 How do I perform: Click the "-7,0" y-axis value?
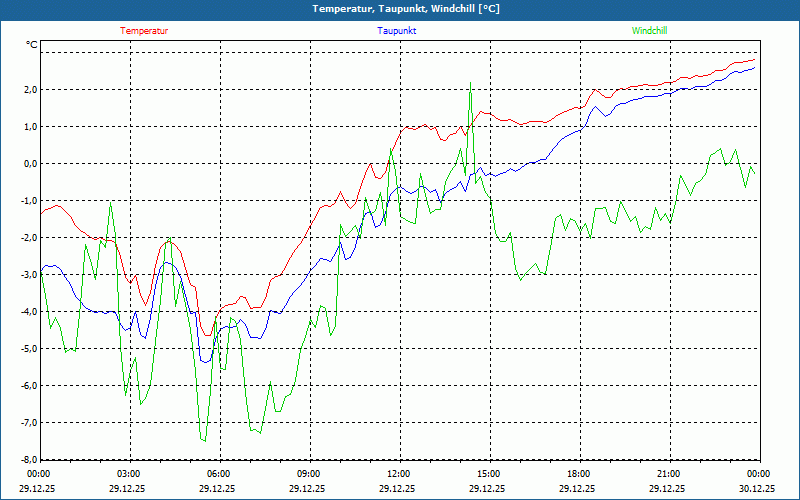pyautogui.click(x=30, y=422)
